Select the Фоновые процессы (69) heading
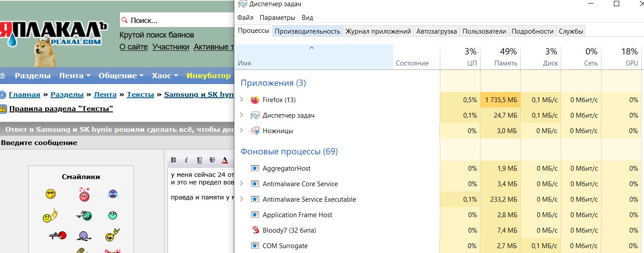 [289, 152]
